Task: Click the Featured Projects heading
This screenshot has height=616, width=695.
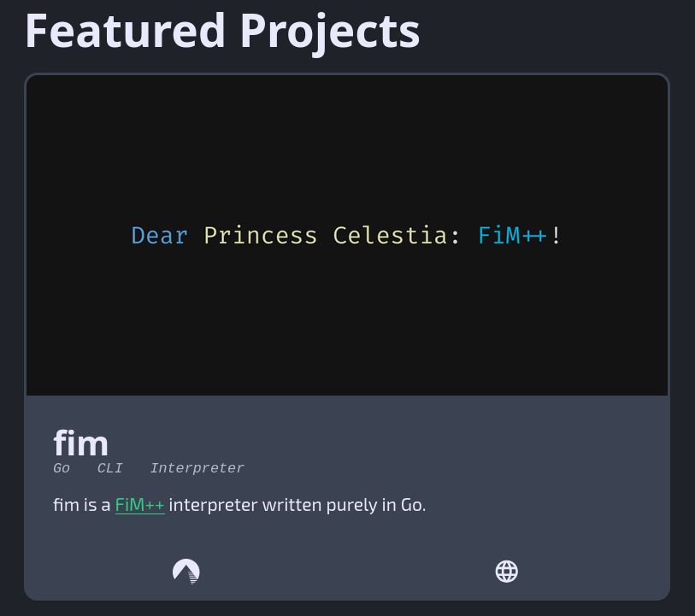Action: [221, 30]
